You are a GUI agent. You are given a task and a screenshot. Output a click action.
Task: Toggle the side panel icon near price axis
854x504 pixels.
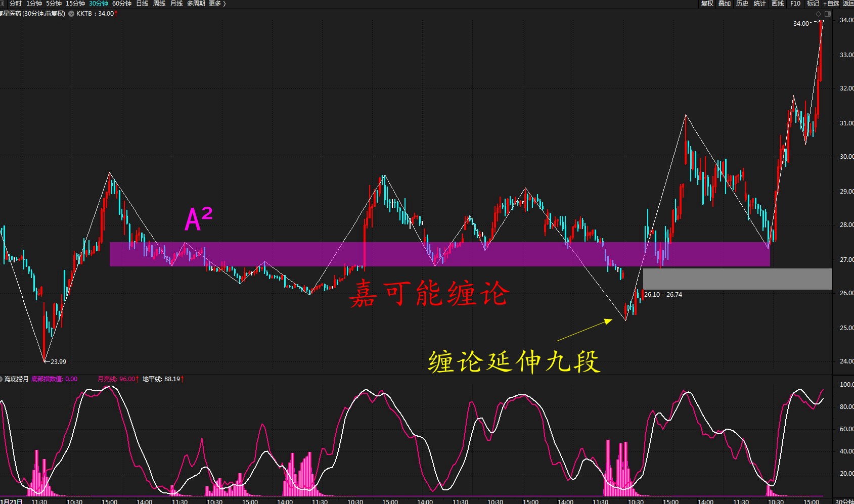tap(828, 14)
